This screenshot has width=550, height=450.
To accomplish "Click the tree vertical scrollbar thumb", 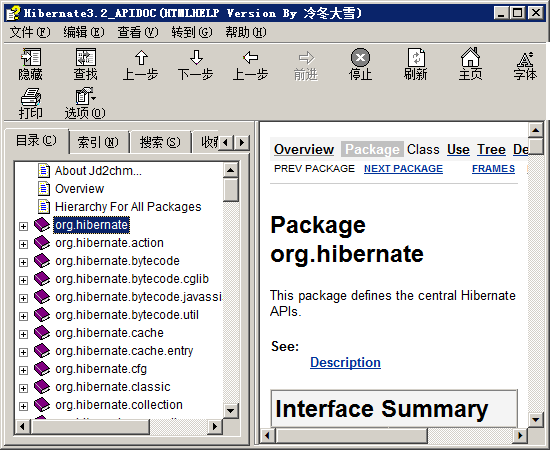I will click(230, 189).
